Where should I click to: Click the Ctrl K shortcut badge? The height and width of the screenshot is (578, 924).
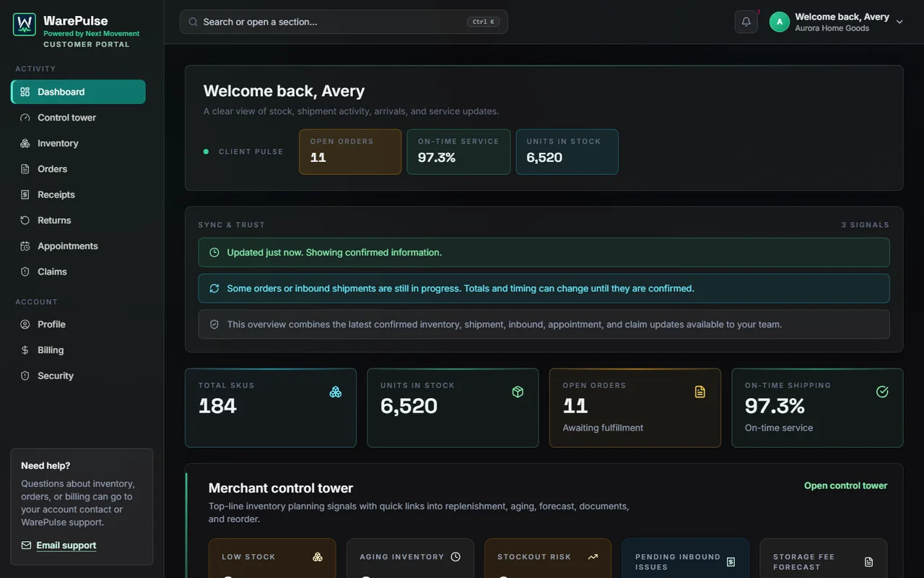[484, 22]
